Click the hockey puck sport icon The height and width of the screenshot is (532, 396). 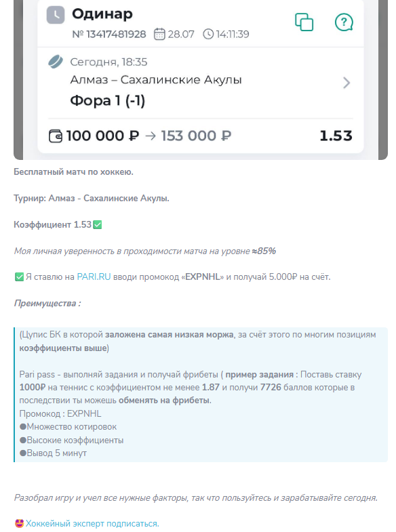click(x=56, y=62)
